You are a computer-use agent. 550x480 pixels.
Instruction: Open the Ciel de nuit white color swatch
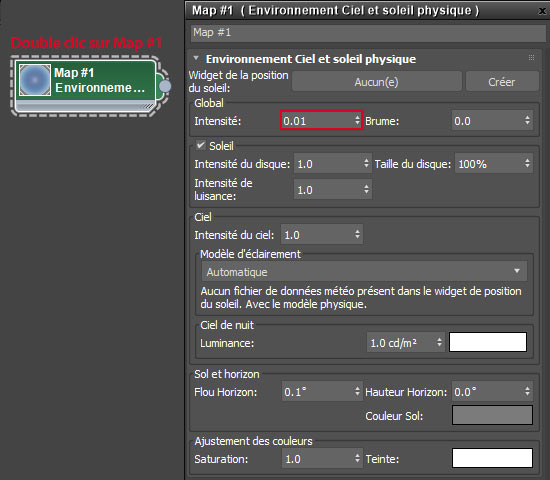pos(488,342)
